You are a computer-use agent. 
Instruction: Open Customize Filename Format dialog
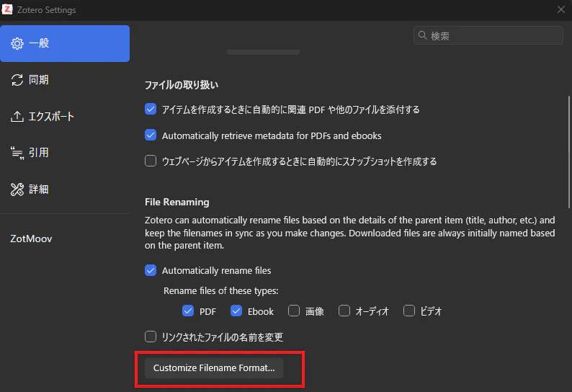pos(214,368)
